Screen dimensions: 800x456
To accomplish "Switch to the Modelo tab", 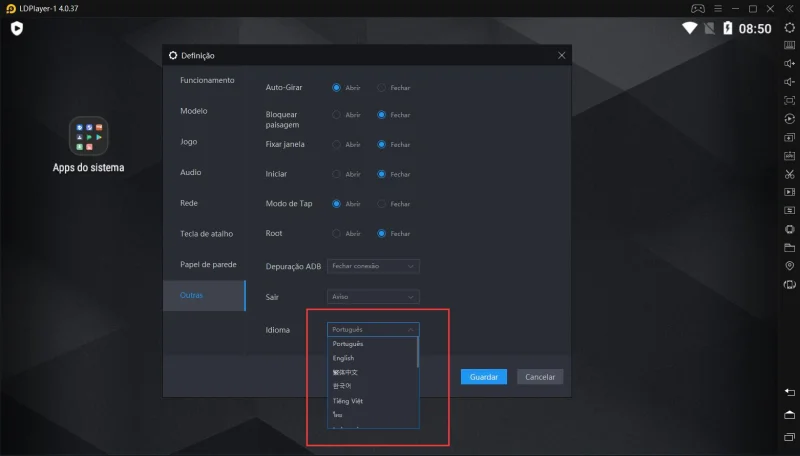I will coord(193,111).
